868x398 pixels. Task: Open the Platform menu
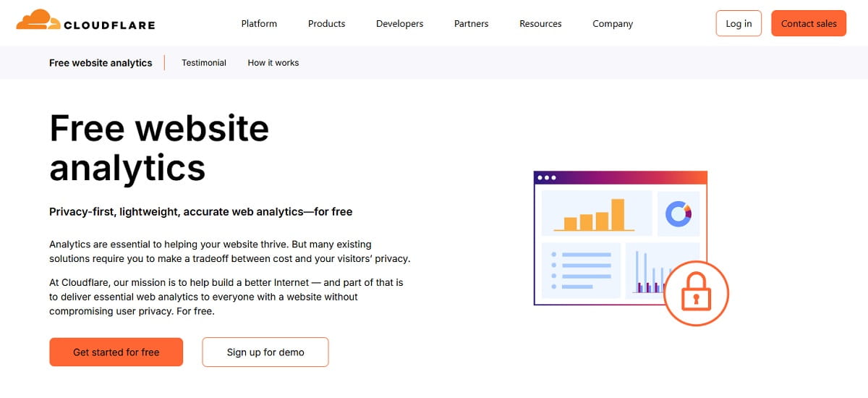click(x=259, y=23)
